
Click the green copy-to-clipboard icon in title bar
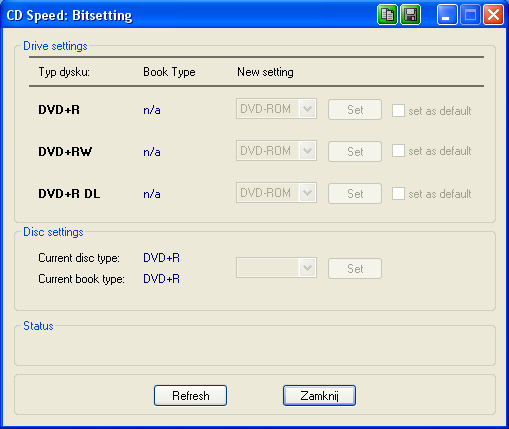click(387, 15)
